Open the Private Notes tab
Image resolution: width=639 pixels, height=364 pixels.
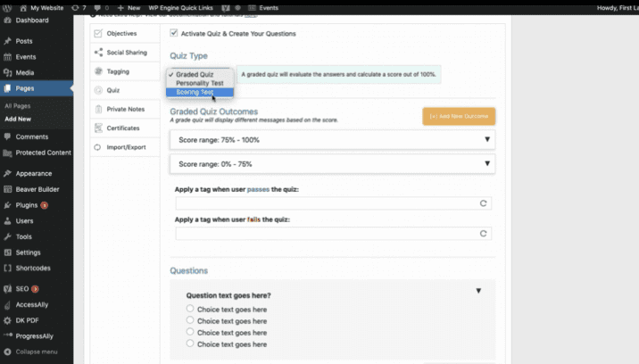[x=125, y=109]
